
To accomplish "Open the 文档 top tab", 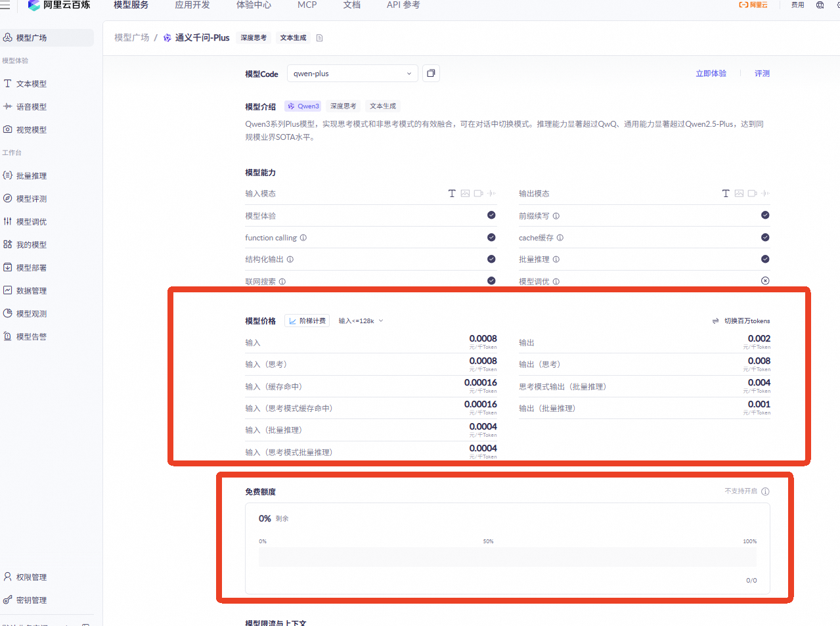I will (x=352, y=5).
